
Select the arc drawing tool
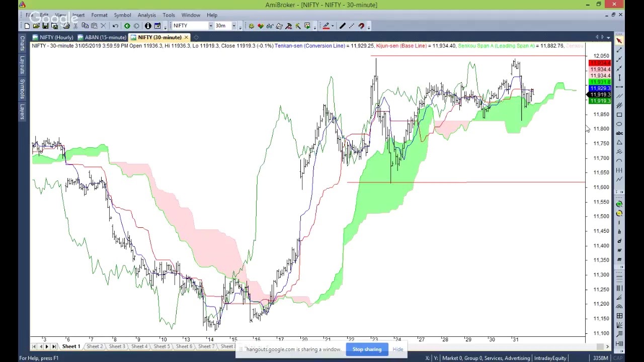[x=619, y=161]
